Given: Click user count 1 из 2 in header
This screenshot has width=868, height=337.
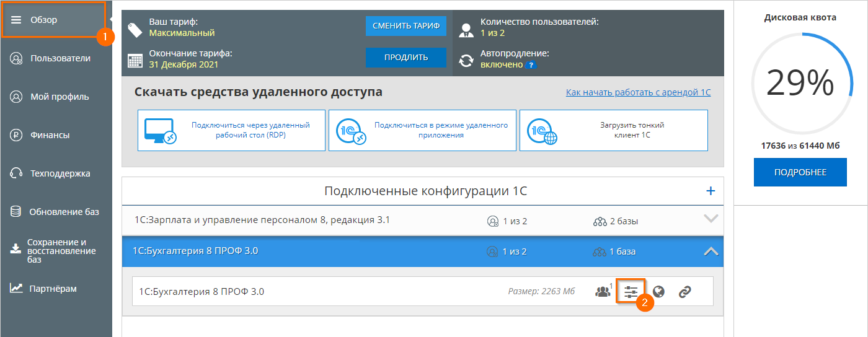Looking at the screenshot, I should tap(492, 33).
